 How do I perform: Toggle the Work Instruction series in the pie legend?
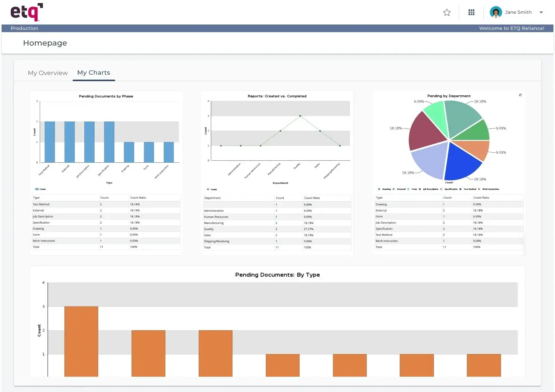click(x=478, y=189)
